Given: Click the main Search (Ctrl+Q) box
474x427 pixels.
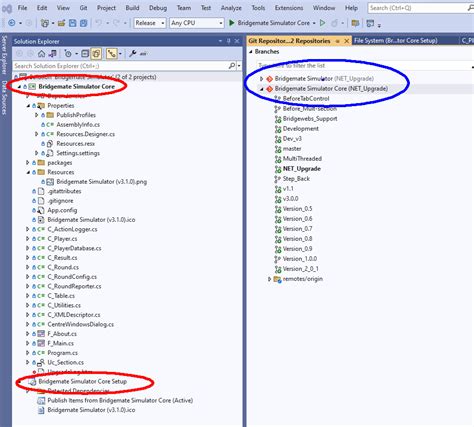Looking at the screenshot, I should (421, 8).
